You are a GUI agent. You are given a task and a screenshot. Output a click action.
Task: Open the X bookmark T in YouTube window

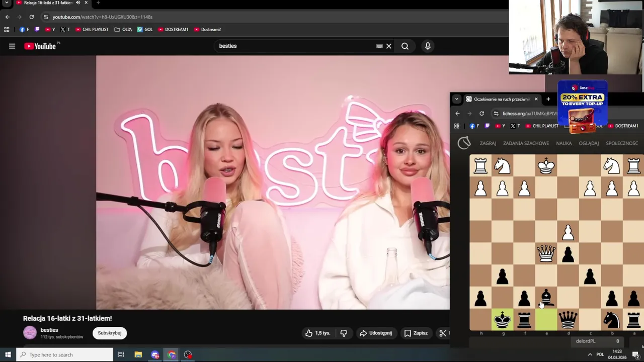tap(65, 30)
